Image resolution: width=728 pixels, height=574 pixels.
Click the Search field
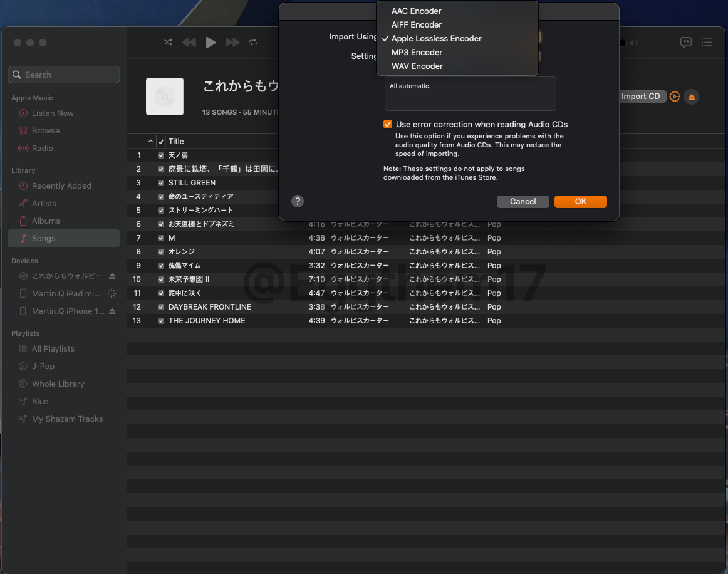click(64, 75)
